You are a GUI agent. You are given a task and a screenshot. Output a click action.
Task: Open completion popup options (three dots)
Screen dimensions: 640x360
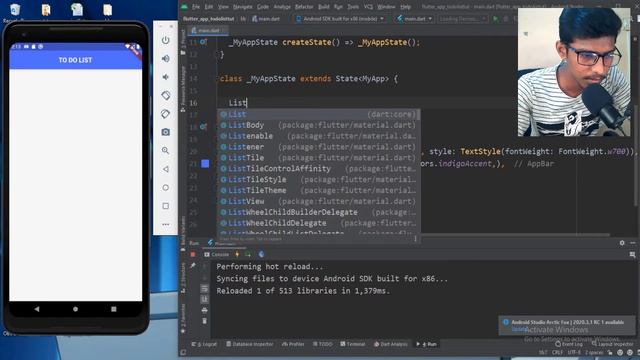tap(415, 238)
